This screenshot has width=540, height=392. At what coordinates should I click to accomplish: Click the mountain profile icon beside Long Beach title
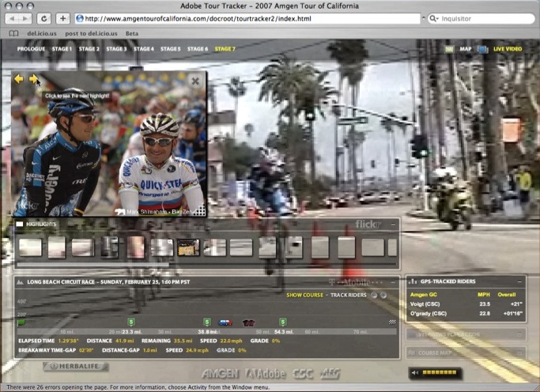[x=20, y=282]
